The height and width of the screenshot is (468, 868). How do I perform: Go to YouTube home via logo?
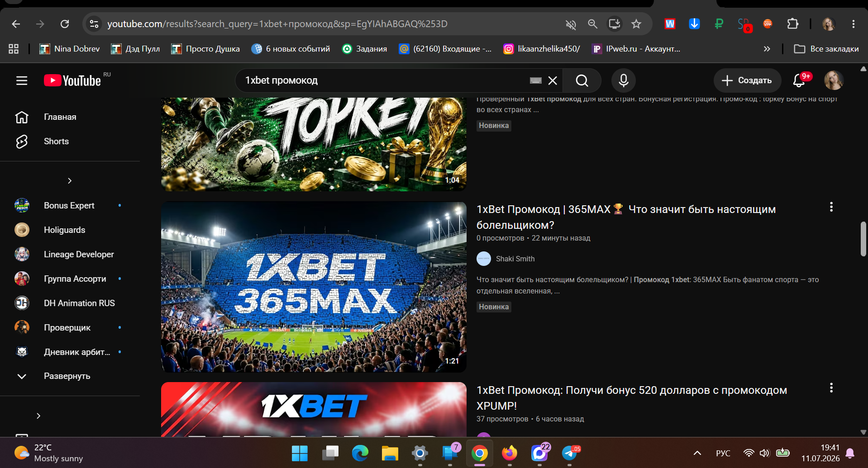click(x=72, y=80)
